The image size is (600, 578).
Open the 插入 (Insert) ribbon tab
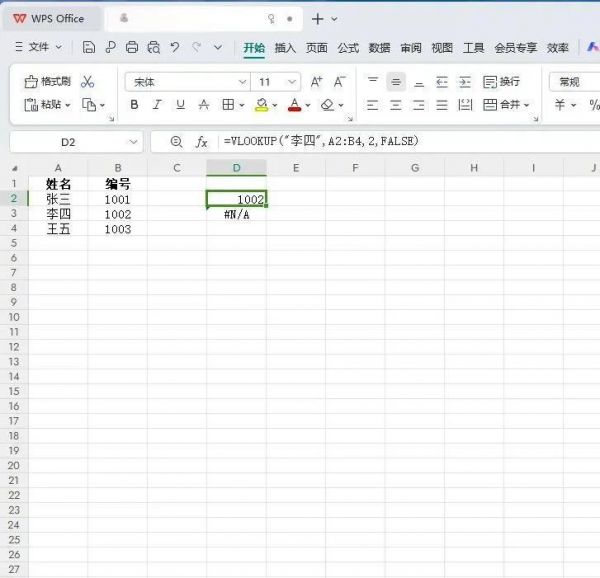coord(285,47)
